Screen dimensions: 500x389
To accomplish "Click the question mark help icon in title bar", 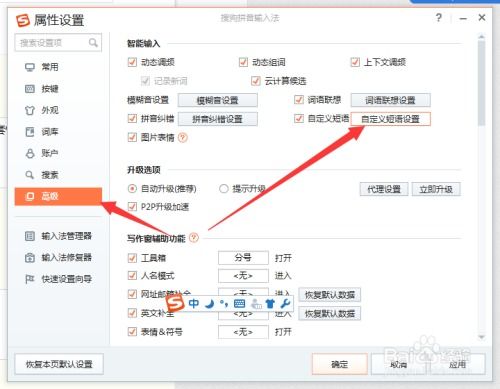I will (439, 18).
